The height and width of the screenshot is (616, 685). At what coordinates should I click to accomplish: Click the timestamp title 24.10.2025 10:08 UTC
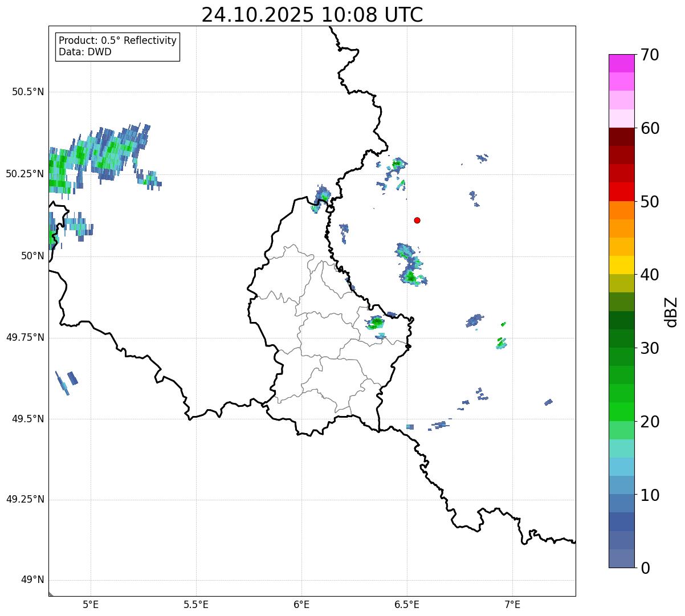click(x=312, y=15)
